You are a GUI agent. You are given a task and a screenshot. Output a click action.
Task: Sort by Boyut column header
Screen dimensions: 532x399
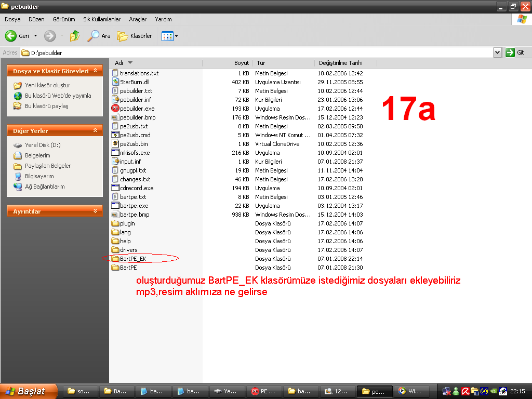pos(228,63)
